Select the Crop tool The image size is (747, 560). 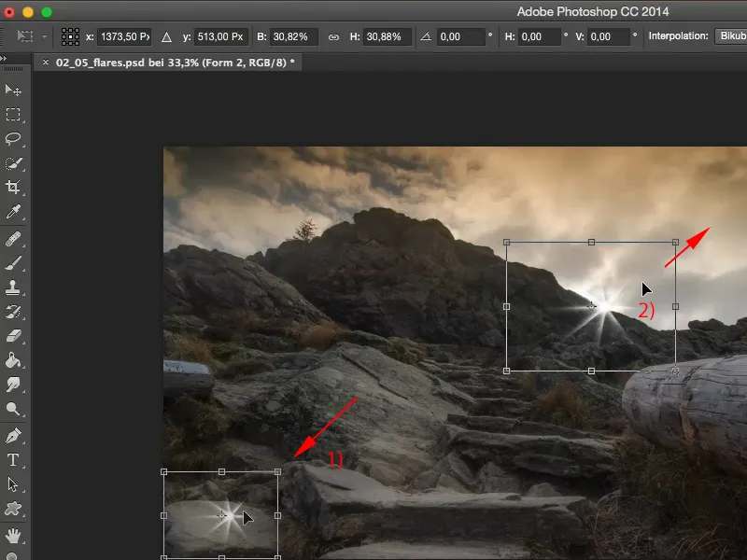(13, 188)
